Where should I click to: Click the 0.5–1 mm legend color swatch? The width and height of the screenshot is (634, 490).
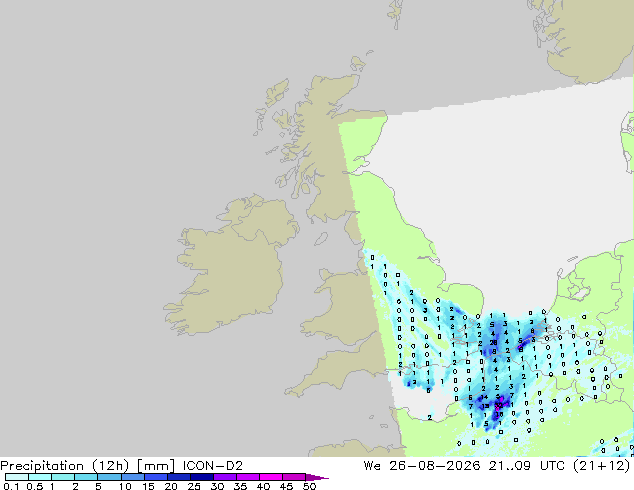tap(40, 477)
